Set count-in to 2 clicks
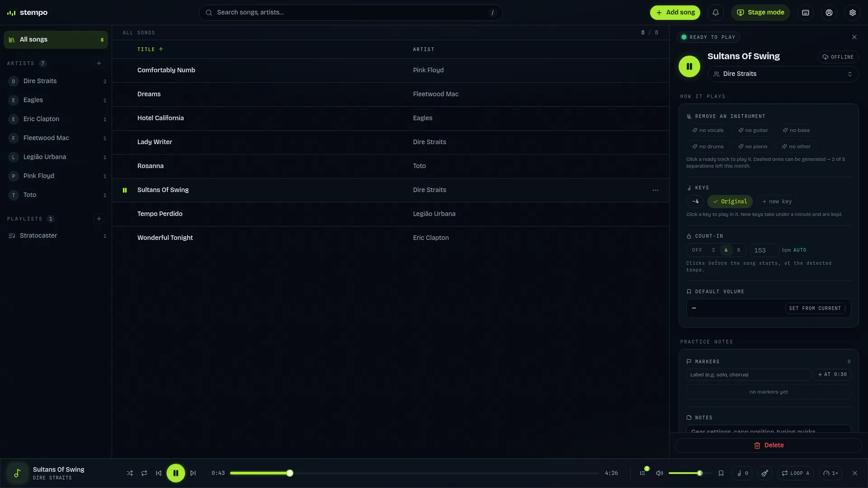Screen dimensions: 868x488 coord(713,250)
